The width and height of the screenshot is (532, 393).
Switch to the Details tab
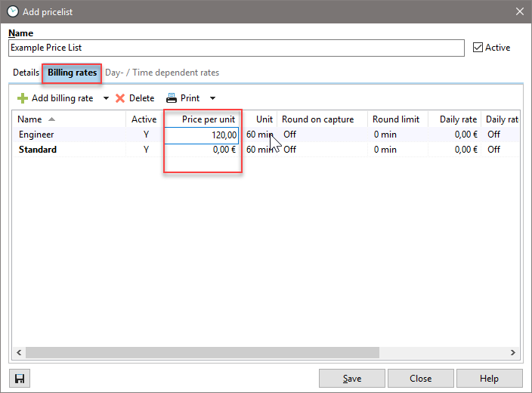26,73
